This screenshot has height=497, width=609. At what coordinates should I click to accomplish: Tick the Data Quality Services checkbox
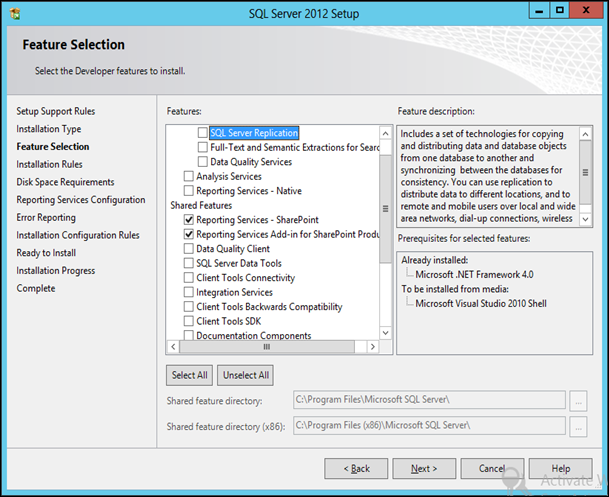coord(202,162)
